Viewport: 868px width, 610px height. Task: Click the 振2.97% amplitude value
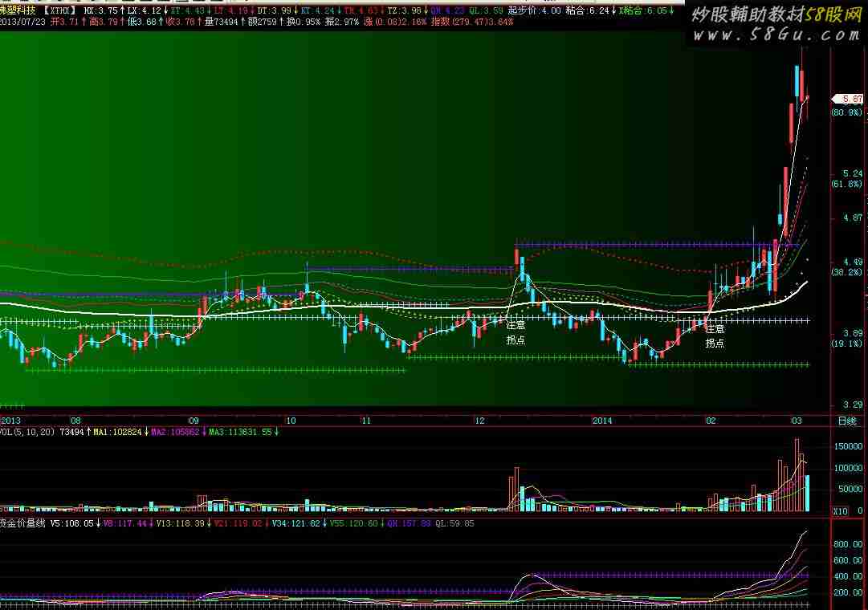[x=341, y=22]
